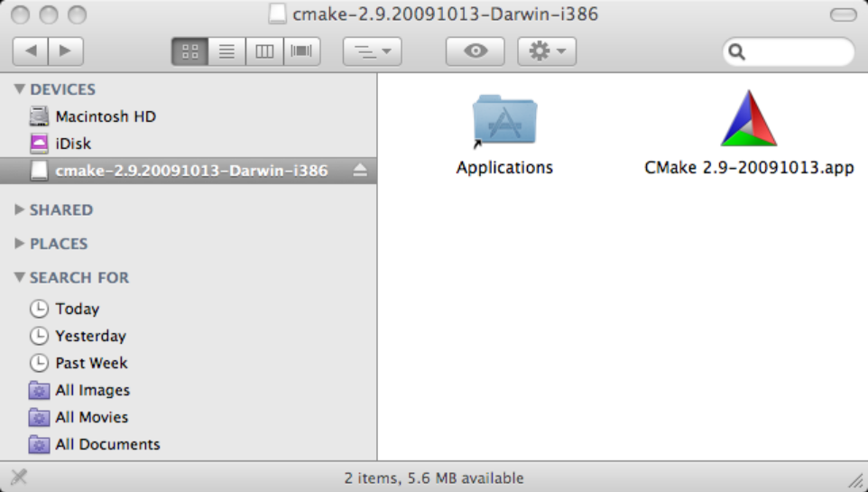Click the search field
868x492 pixels.
pos(789,51)
